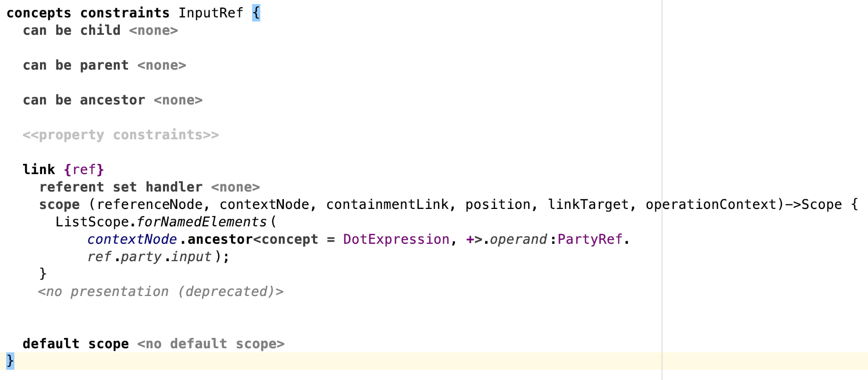Click the <none> placeholder after can be parent
868x380 pixels.
click(x=161, y=66)
